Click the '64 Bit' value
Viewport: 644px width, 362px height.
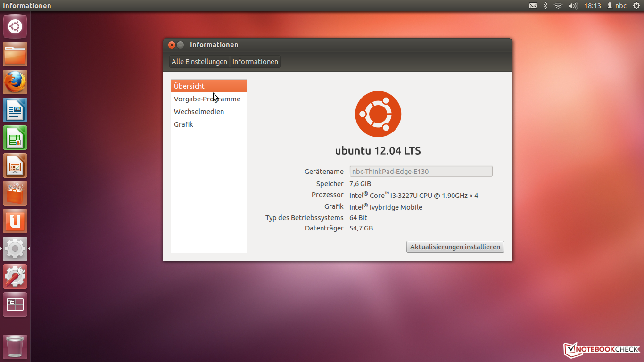tap(358, 218)
